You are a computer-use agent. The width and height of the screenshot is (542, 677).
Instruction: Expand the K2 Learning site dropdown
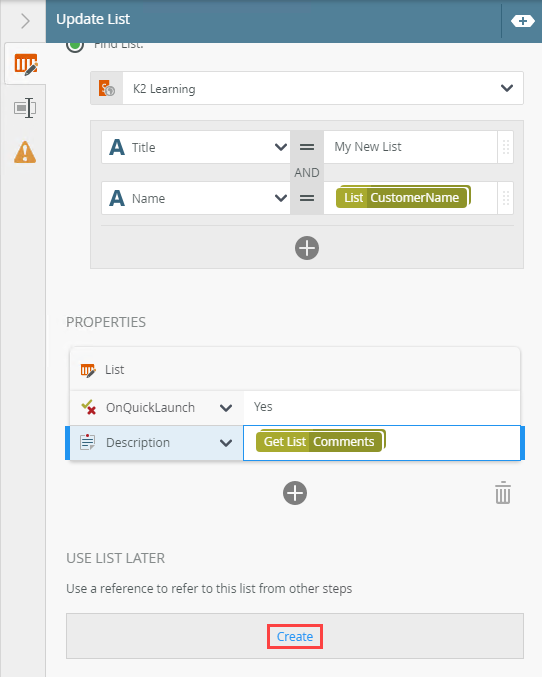(x=507, y=88)
